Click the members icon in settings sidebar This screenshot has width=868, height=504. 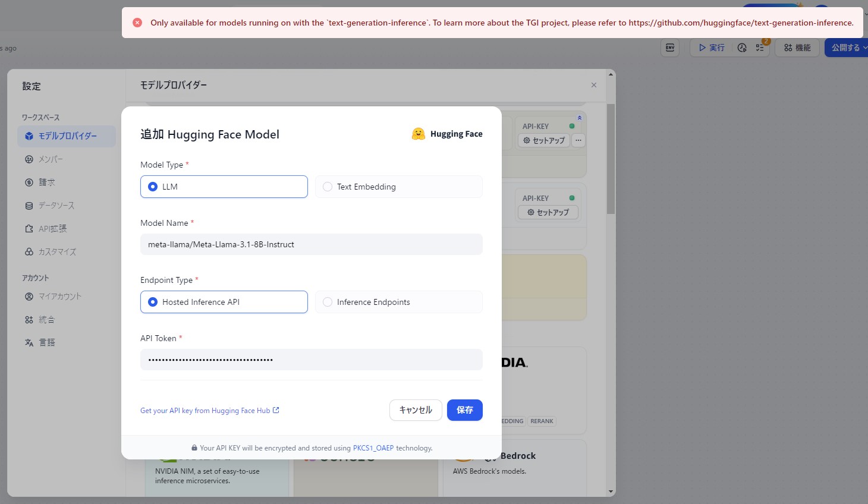29,159
